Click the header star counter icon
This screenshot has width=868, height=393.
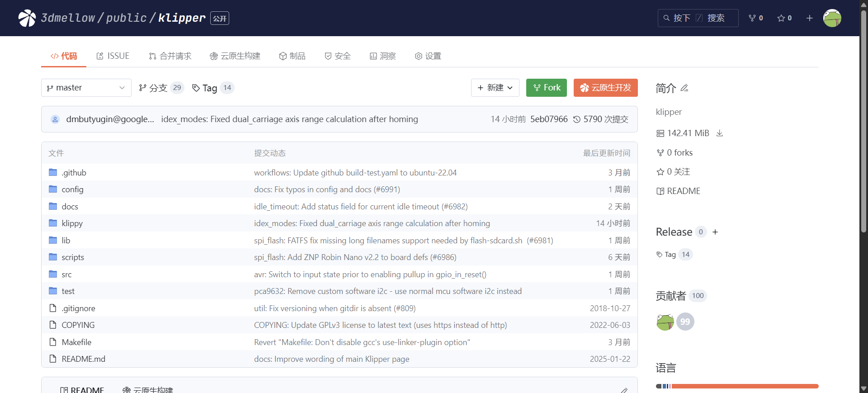pyautogui.click(x=781, y=18)
